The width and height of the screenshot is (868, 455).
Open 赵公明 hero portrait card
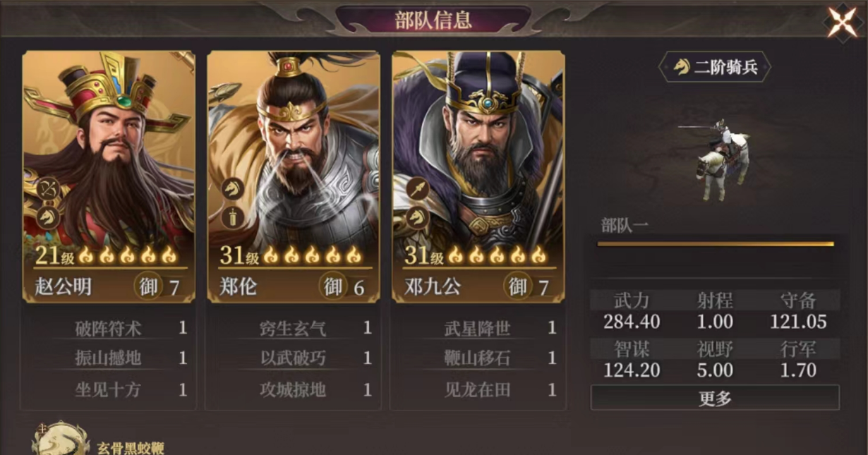pos(109,177)
